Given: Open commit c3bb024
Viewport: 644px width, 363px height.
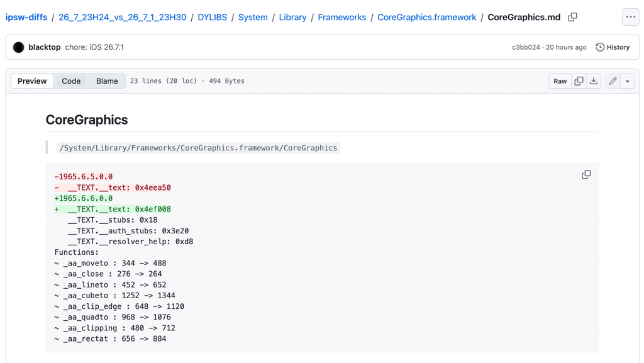Looking at the screenshot, I should tap(526, 47).
